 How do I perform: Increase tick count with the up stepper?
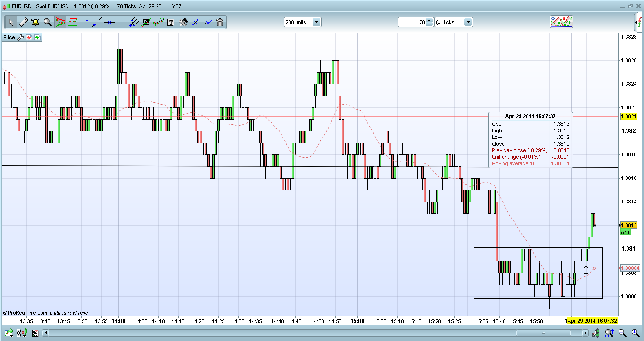coord(429,20)
